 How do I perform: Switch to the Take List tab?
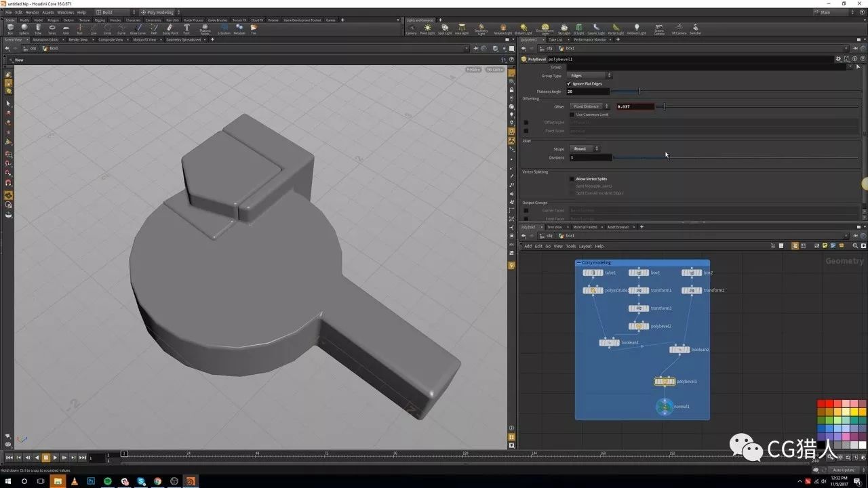(555, 40)
